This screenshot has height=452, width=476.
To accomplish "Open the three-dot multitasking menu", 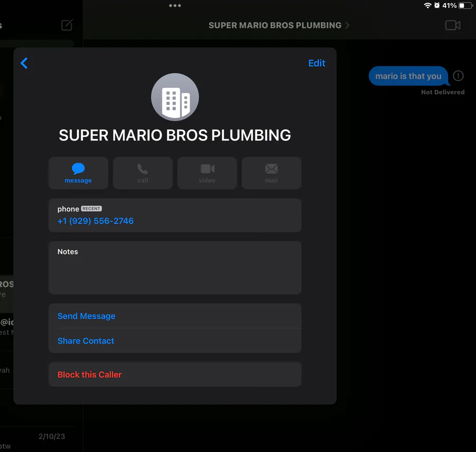I will click(x=175, y=5).
